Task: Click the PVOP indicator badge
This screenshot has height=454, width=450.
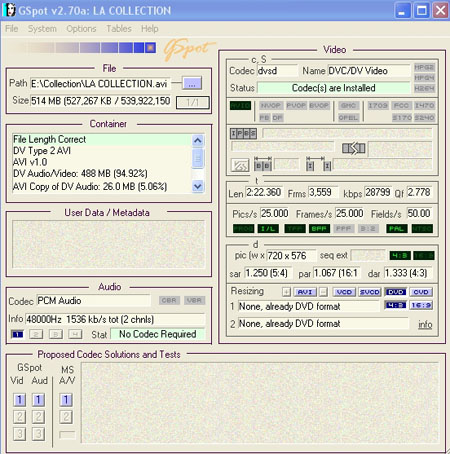Action: 296,106
